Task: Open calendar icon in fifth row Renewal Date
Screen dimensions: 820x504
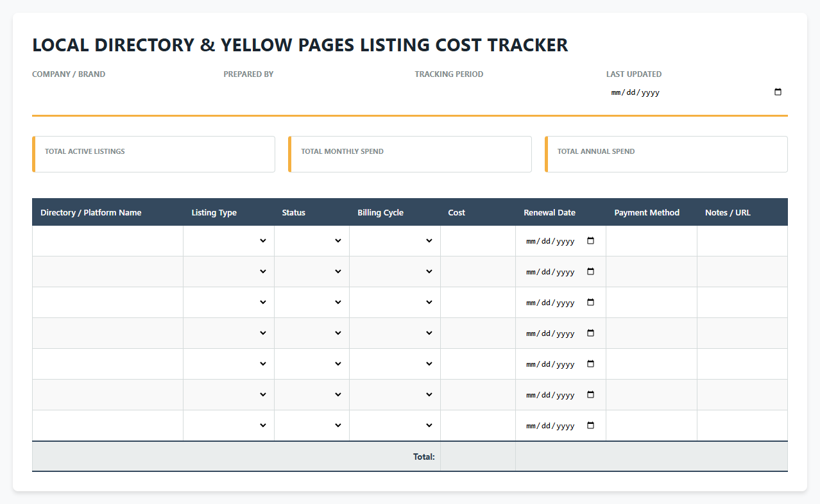Action: (591, 364)
